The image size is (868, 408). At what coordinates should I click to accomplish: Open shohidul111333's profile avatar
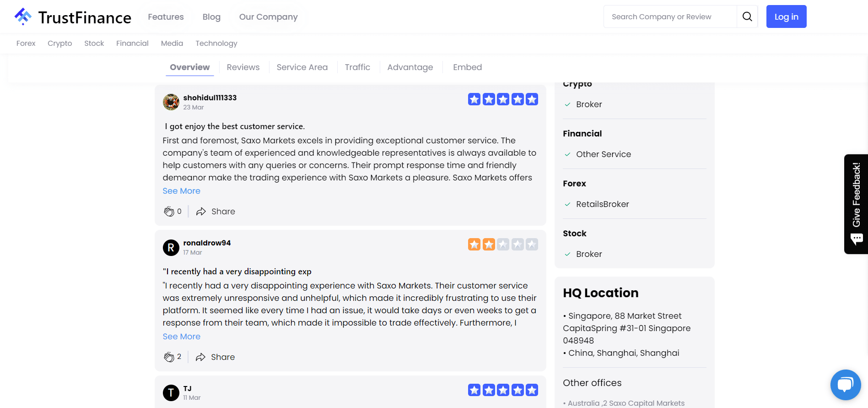click(x=171, y=102)
